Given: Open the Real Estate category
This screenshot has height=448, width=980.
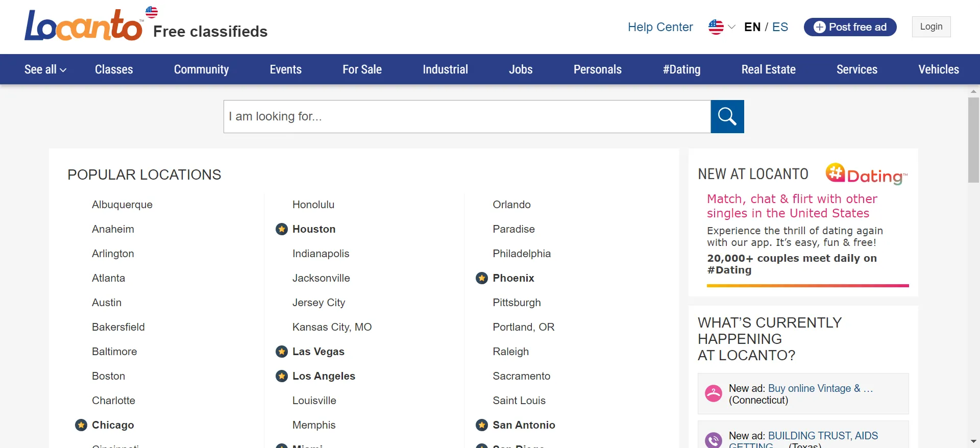Looking at the screenshot, I should coord(769,69).
